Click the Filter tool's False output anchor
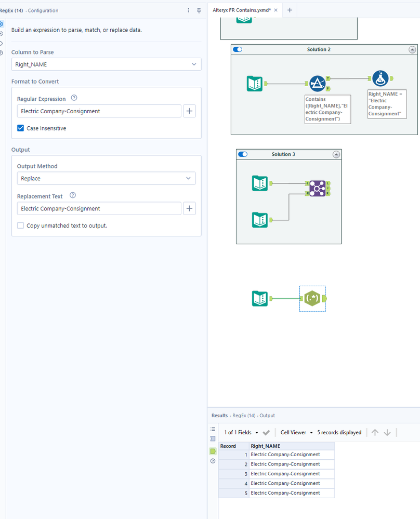This screenshot has width=420, height=519. [328, 89]
